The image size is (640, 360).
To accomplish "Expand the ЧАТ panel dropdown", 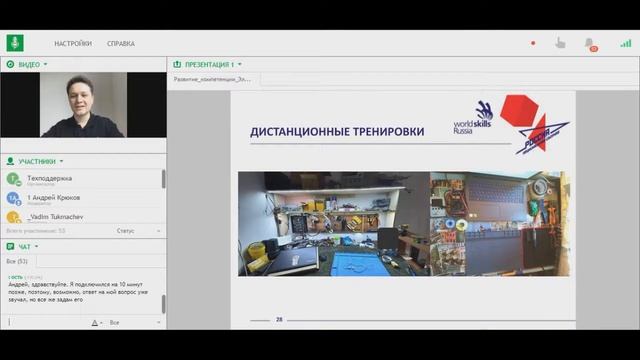I will (x=36, y=247).
